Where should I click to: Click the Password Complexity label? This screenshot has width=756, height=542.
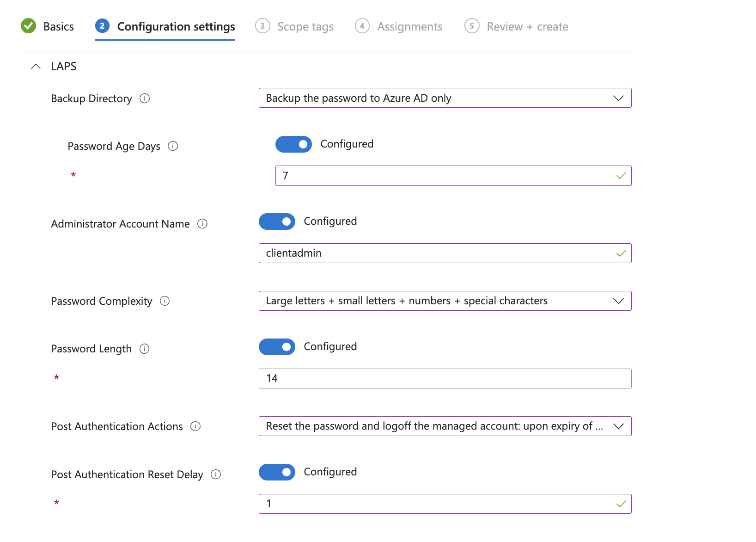tap(102, 301)
